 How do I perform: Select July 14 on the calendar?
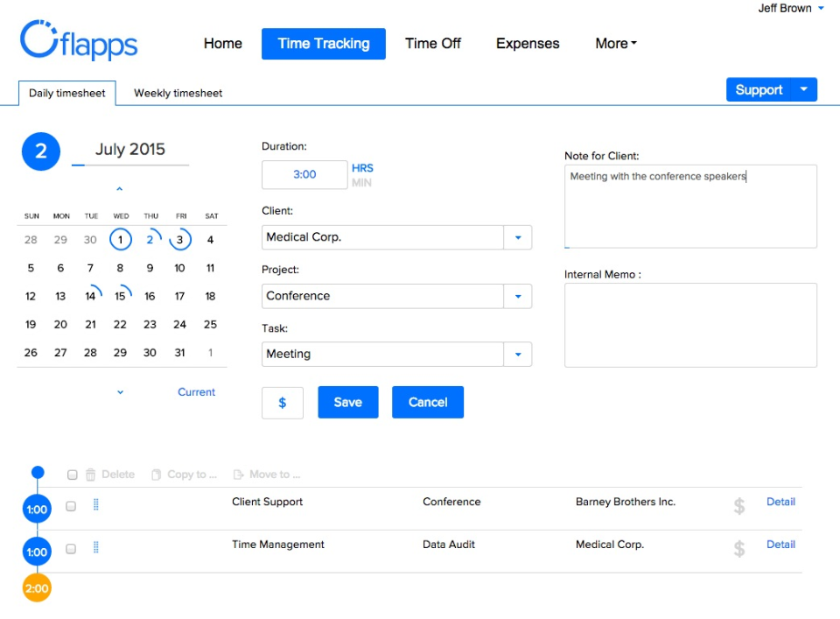click(90, 296)
